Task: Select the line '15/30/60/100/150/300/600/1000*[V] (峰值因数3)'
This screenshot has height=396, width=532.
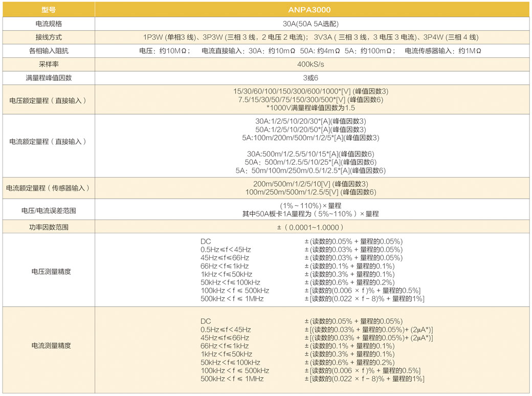Action: 311,91
